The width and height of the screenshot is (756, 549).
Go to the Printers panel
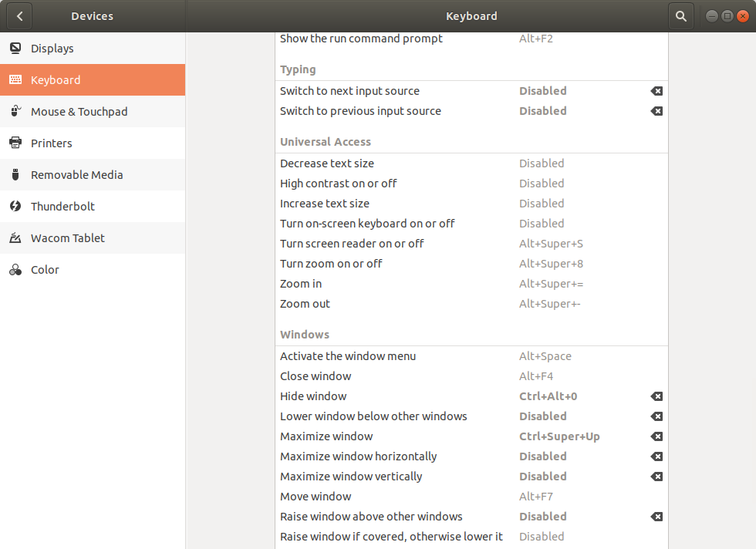point(93,143)
